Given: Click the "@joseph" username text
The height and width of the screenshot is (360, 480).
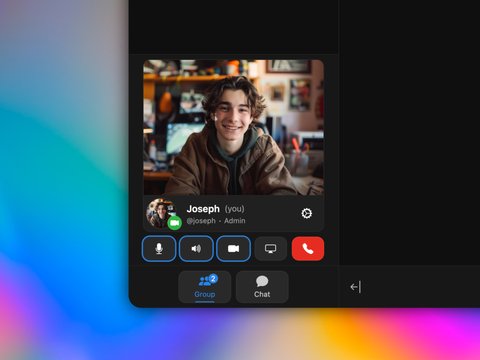Looking at the screenshot, I should pyautogui.click(x=201, y=221).
